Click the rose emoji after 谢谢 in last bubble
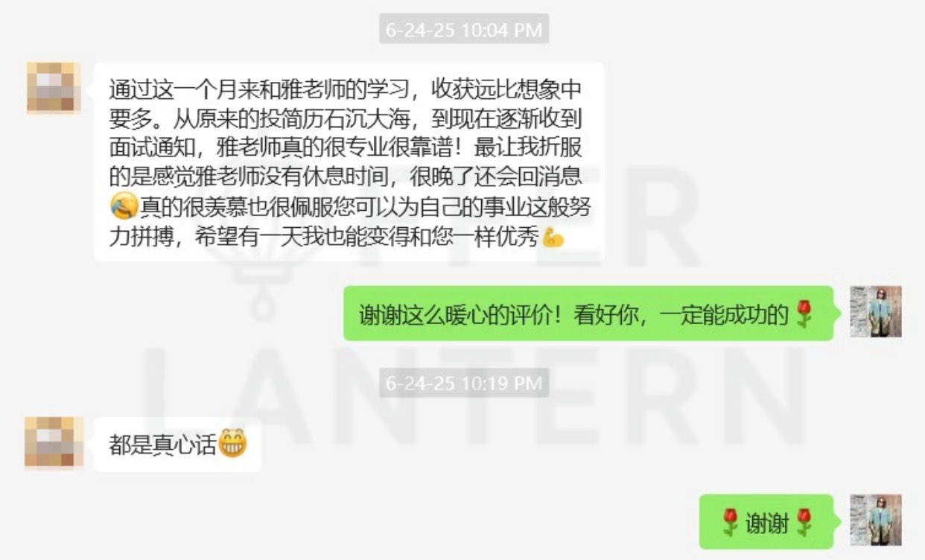Viewport: 925px width, 560px height. [x=803, y=523]
